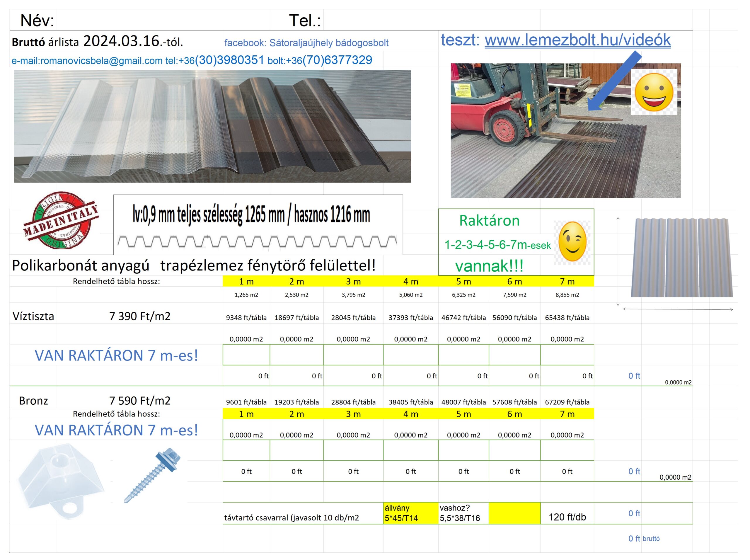Click the green vannak!!! text
750x560 pixels.
489,266
